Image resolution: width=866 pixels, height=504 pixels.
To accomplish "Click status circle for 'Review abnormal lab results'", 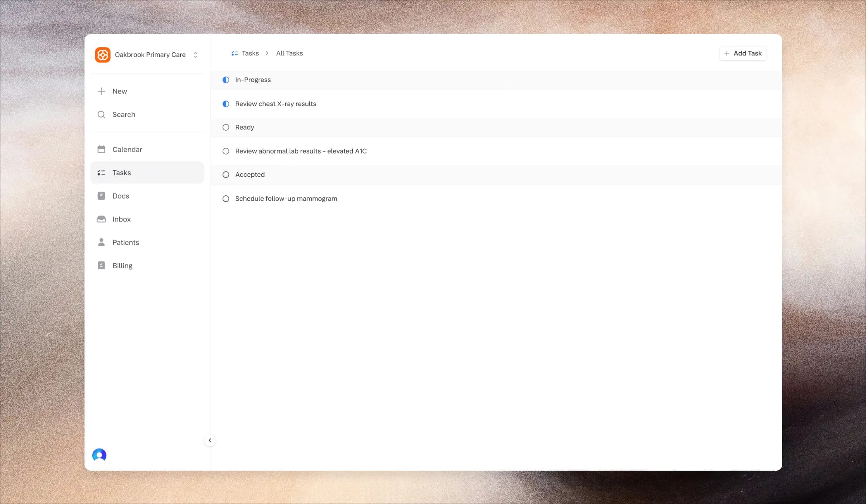I will click(226, 151).
